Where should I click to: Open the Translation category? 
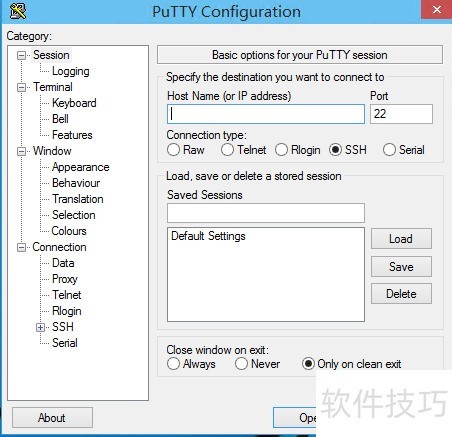point(78,199)
